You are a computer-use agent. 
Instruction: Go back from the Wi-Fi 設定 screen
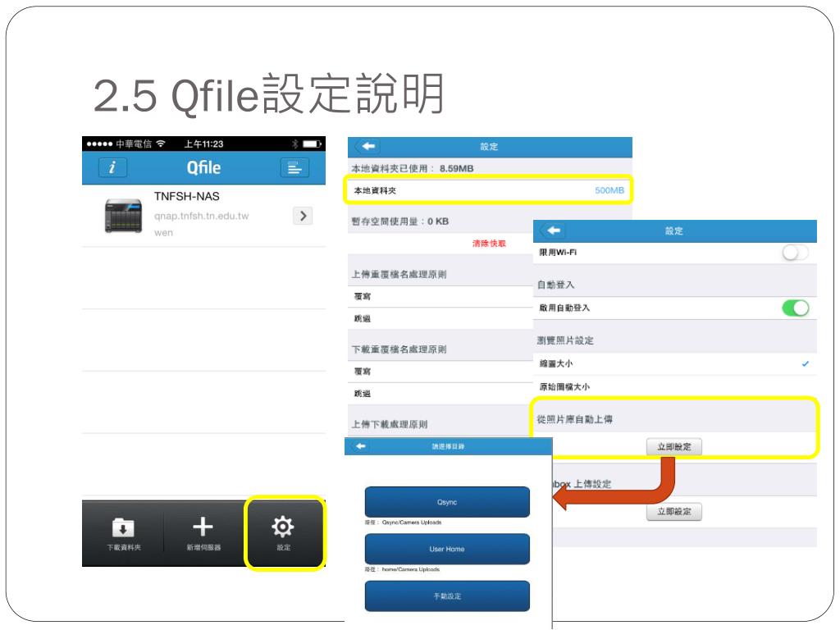pyautogui.click(x=554, y=231)
